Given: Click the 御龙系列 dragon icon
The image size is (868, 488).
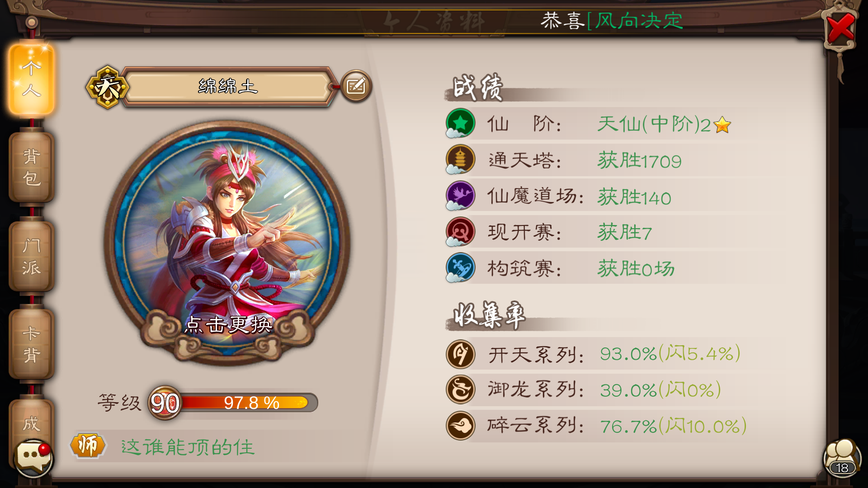Looking at the screenshot, I should (460, 389).
